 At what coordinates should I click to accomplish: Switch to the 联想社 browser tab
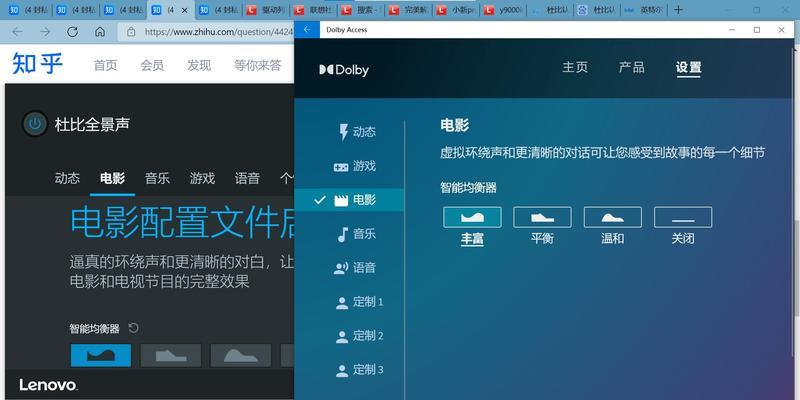click(315, 10)
